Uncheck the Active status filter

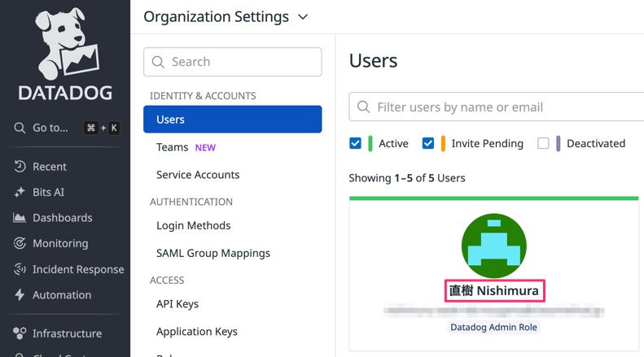(355, 143)
